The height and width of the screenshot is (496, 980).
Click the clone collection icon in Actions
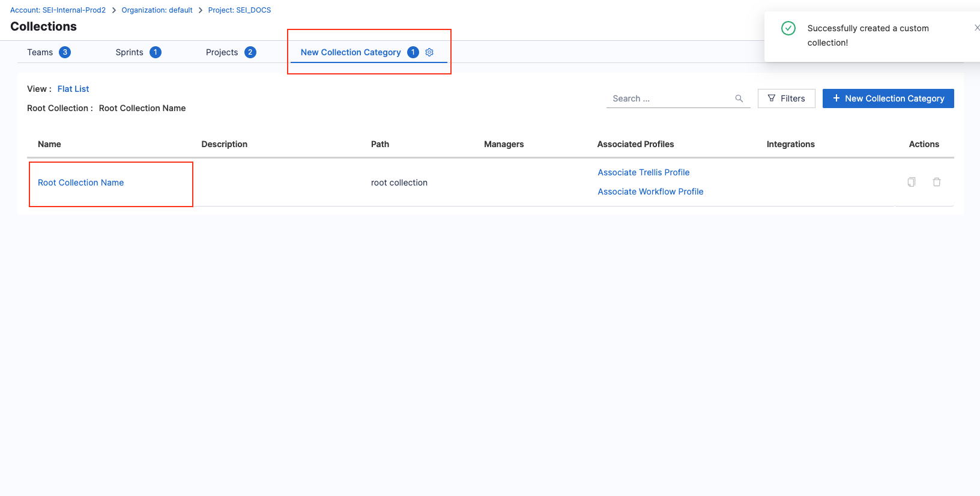(911, 182)
